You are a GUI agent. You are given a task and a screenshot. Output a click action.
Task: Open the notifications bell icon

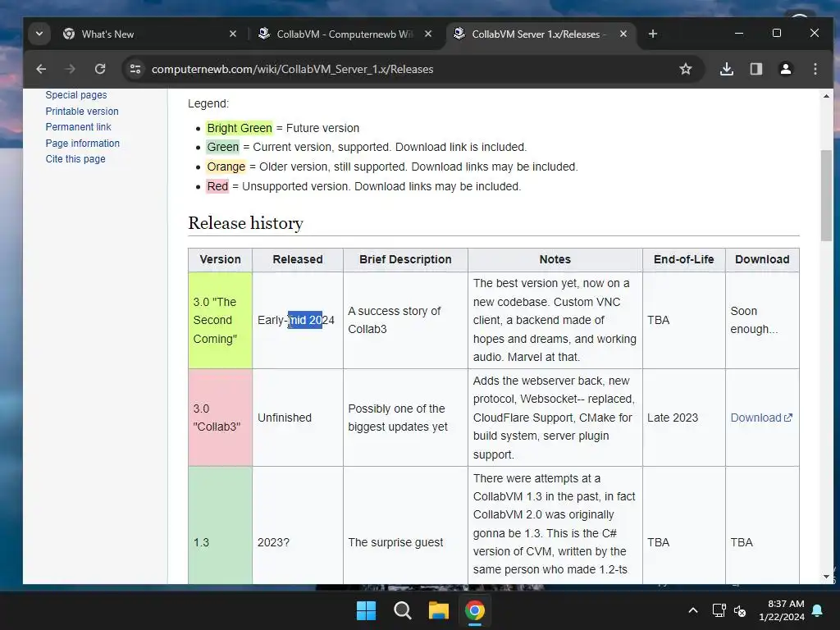click(818, 610)
